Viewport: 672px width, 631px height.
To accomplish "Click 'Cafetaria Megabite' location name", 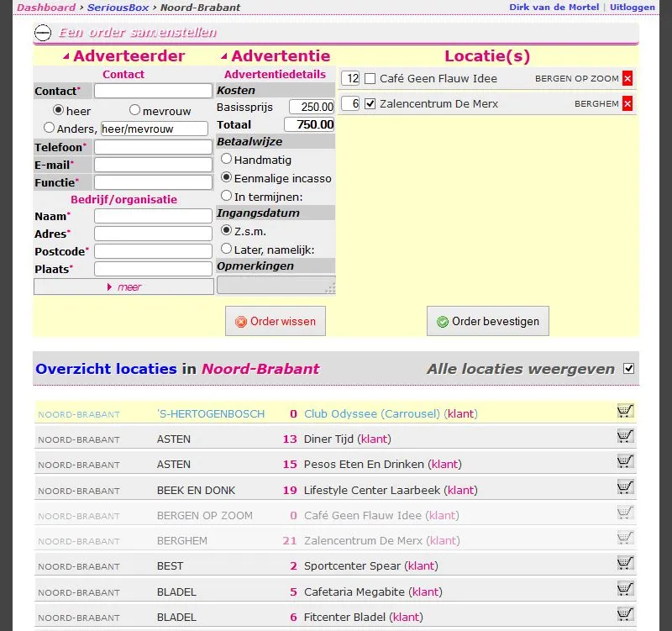I will coord(354,592).
